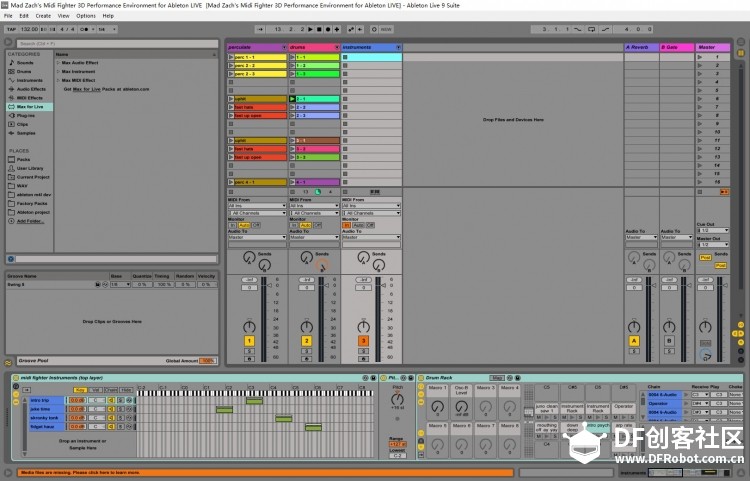
Task: Click the Macro 1 knob in the Drum Rack
Action: (438, 407)
